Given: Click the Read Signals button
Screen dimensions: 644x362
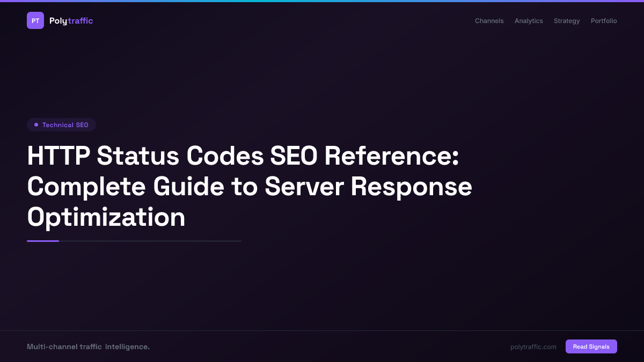Looking at the screenshot, I should [x=591, y=346].
